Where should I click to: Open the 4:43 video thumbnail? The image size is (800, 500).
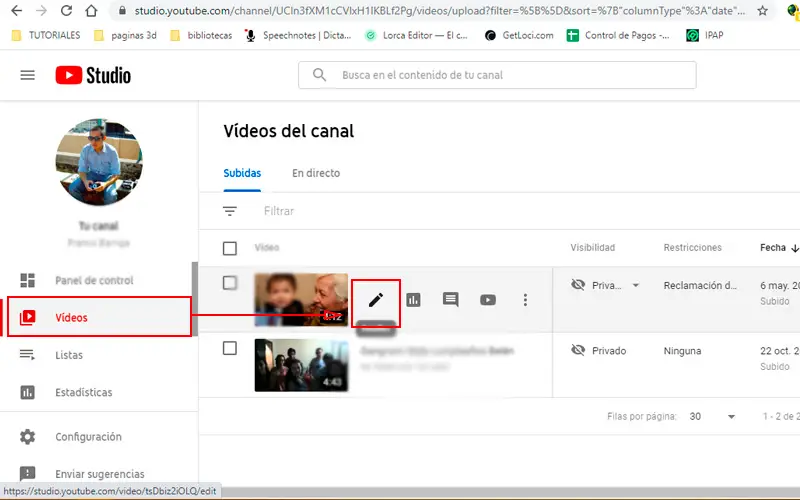(x=301, y=365)
